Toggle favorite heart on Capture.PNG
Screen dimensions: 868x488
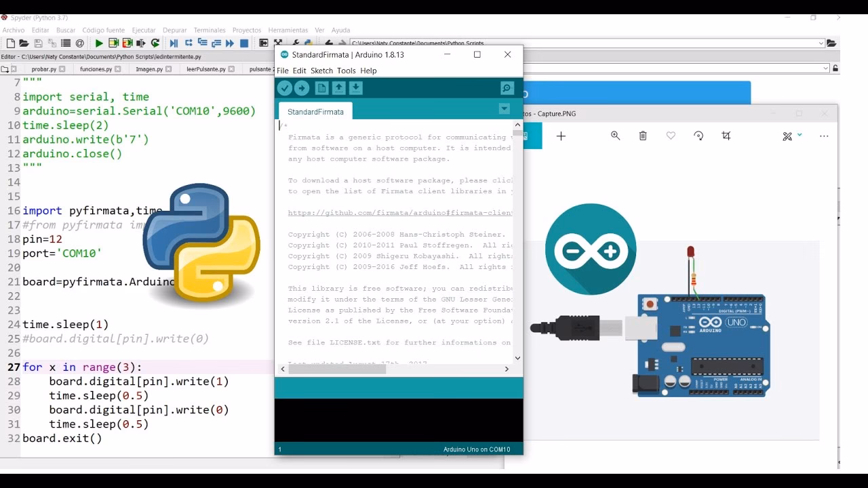tap(671, 136)
